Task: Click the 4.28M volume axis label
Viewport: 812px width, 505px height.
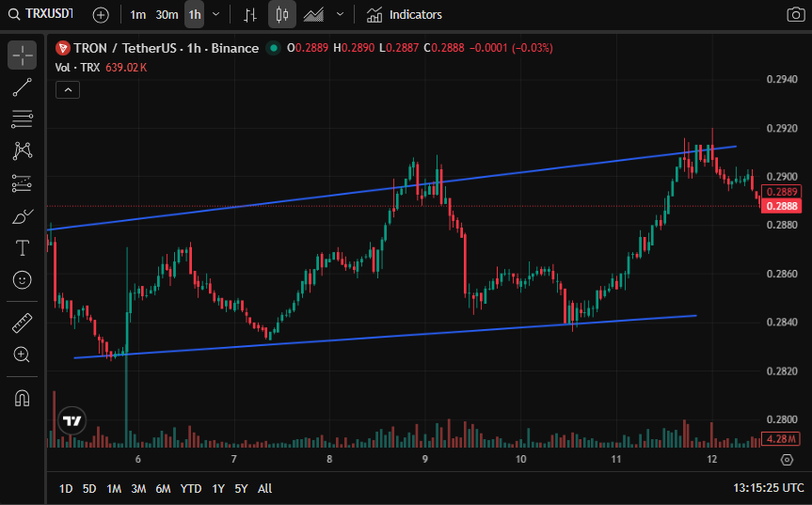Action: tap(781, 439)
